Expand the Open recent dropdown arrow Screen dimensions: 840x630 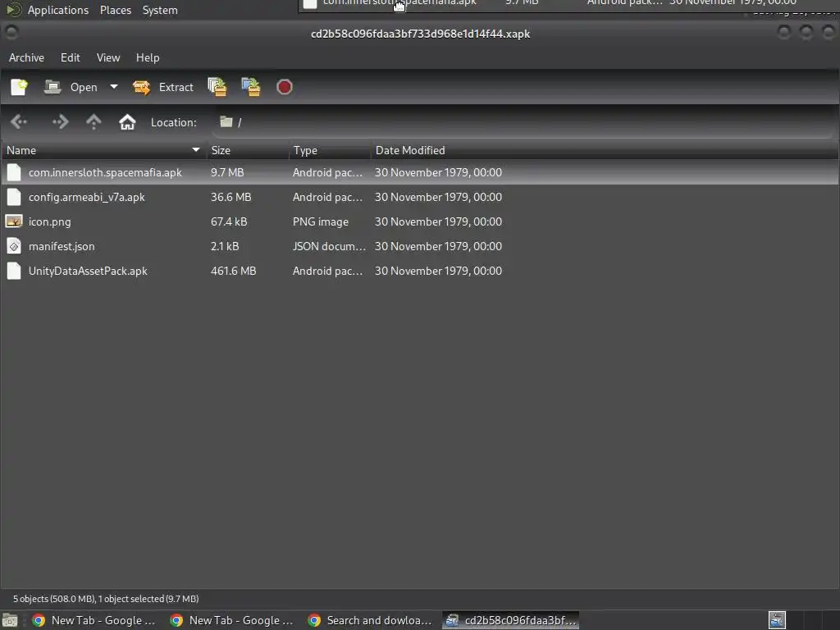(113, 87)
